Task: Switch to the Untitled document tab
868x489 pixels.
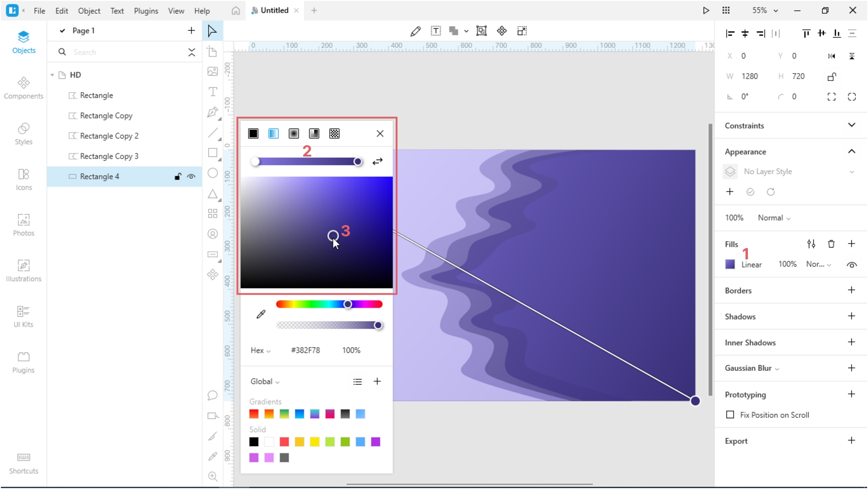Action: tap(274, 10)
